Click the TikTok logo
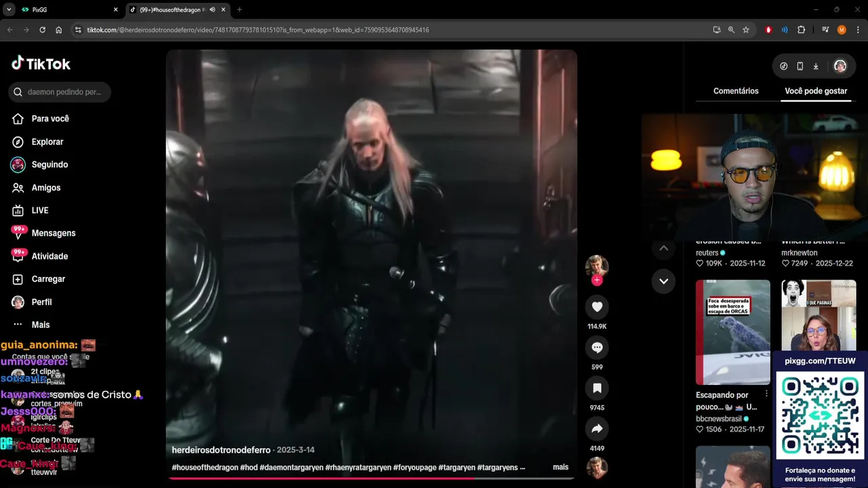Screen dimensions: 868x488 41,64
